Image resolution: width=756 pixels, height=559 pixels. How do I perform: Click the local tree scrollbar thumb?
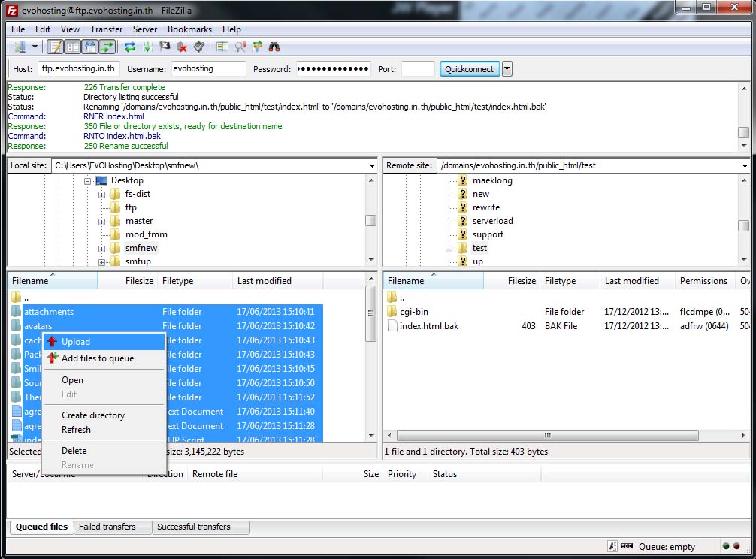tap(370, 220)
